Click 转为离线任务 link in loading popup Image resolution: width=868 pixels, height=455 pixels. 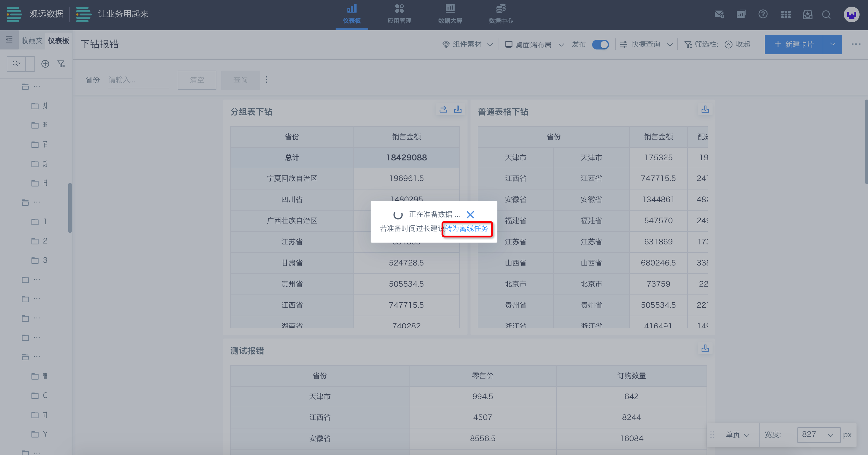[467, 229]
